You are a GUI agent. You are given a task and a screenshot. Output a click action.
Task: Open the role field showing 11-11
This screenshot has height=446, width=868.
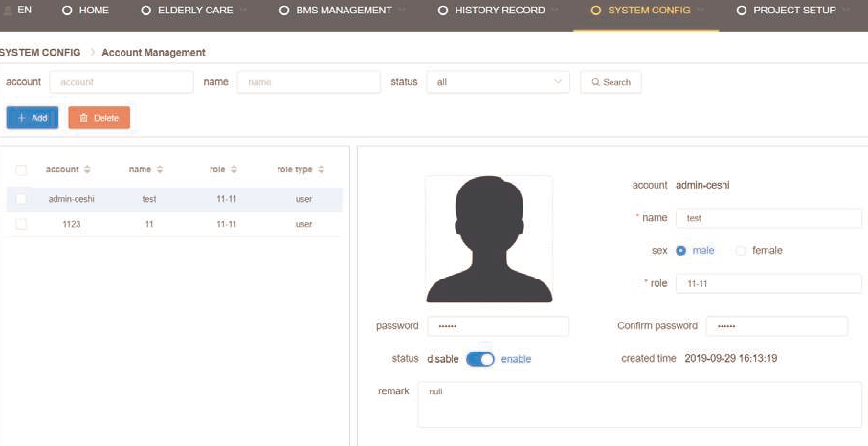coord(768,283)
